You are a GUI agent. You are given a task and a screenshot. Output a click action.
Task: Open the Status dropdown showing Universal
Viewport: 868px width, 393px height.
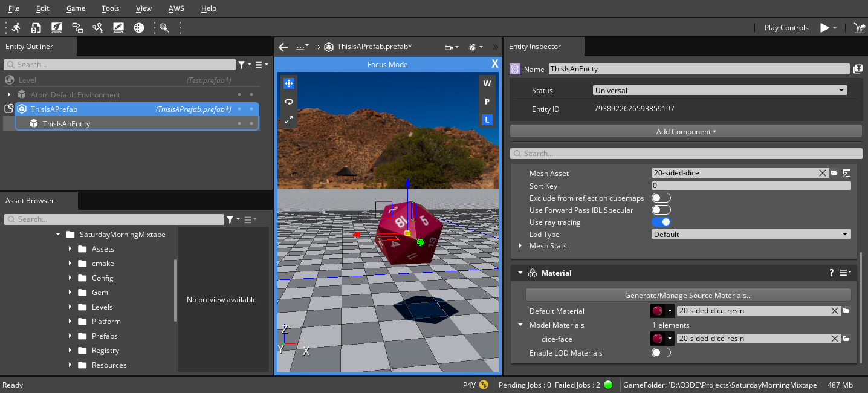click(719, 91)
